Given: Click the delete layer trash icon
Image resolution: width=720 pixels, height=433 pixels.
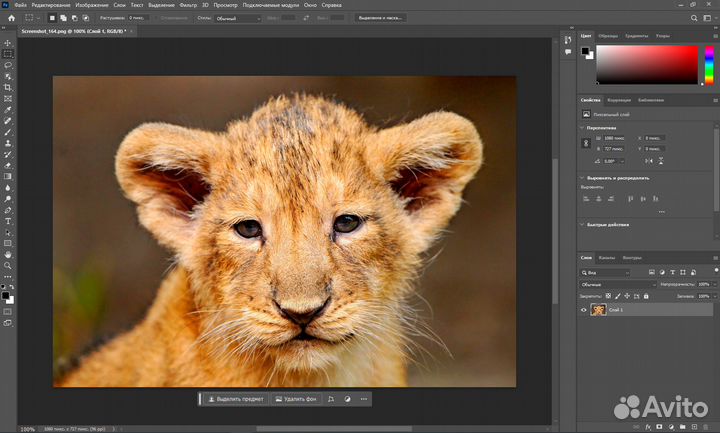Looking at the screenshot, I should (706, 427).
